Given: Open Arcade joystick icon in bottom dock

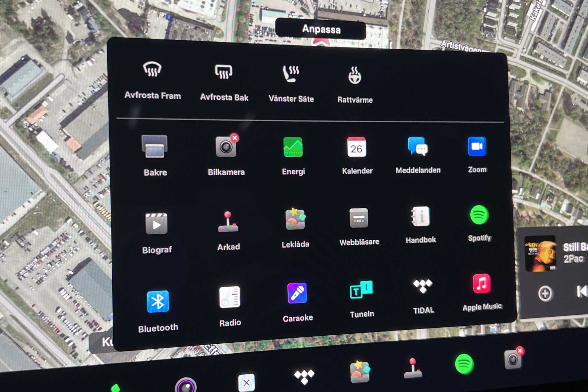Looking at the screenshot, I should [x=413, y=368].
